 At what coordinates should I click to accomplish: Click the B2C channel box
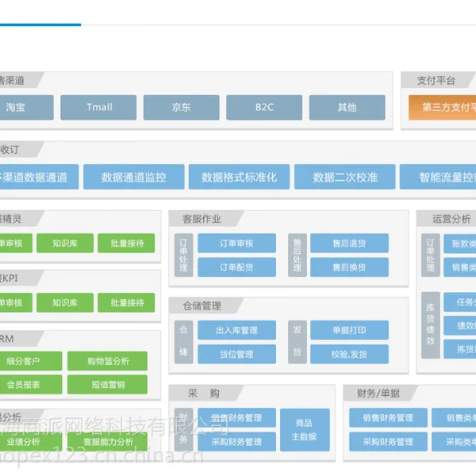point(264,107)
